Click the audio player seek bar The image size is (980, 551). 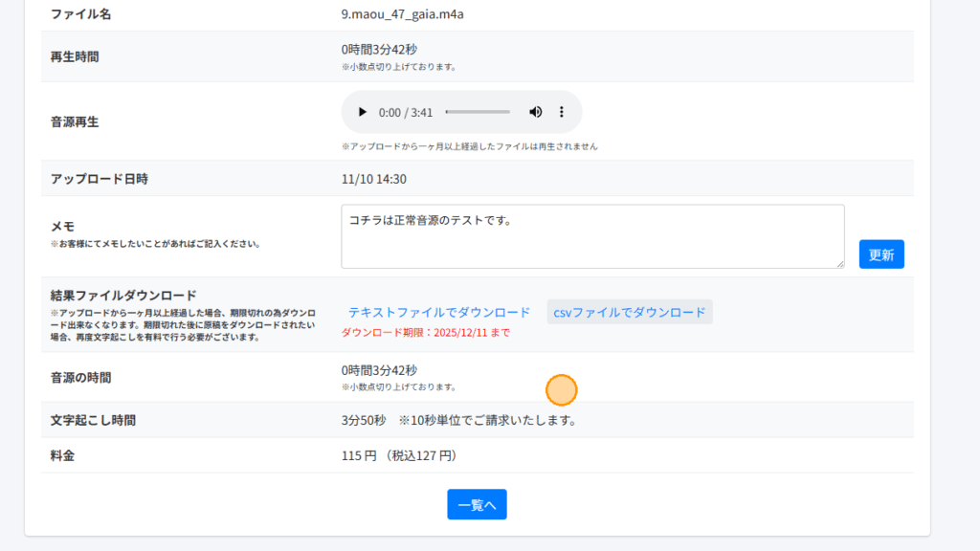coord(478,112)
